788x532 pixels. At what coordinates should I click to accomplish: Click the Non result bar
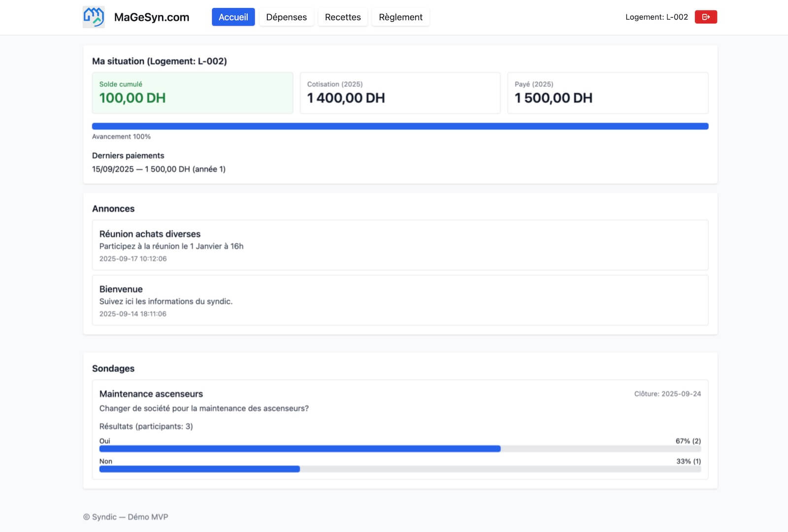pos(400,469)
